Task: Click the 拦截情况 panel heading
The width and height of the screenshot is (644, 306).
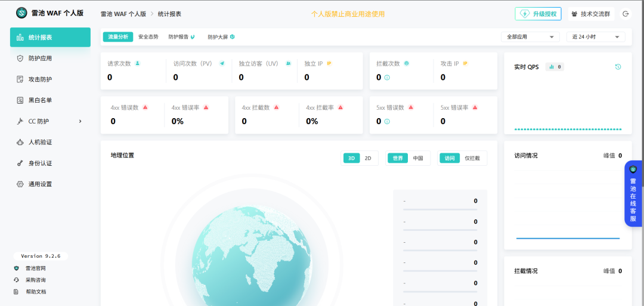Action: [x=526, y=271]
